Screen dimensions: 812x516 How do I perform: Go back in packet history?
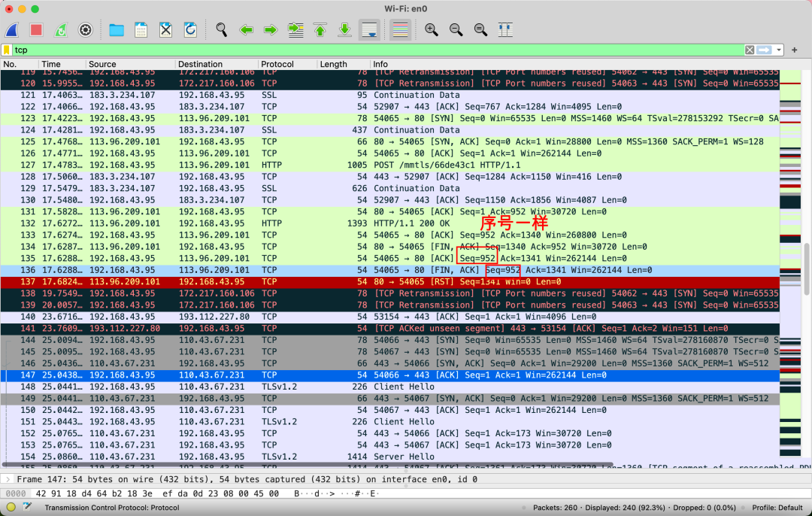point(247,30)
